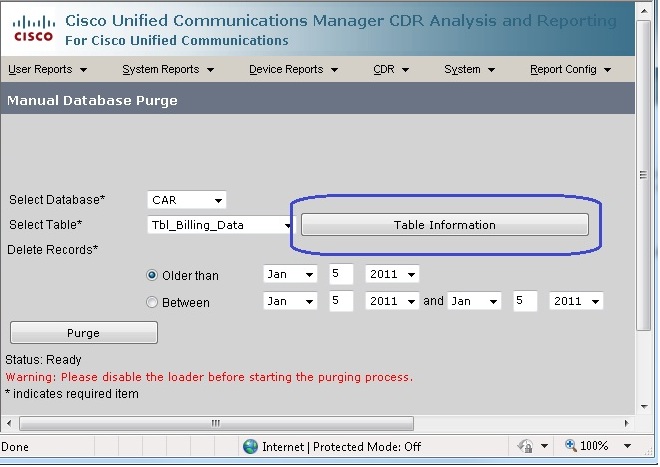The image size is (660, 467).
Task: Click the Between start day field
Action: [x=341, y=301]
